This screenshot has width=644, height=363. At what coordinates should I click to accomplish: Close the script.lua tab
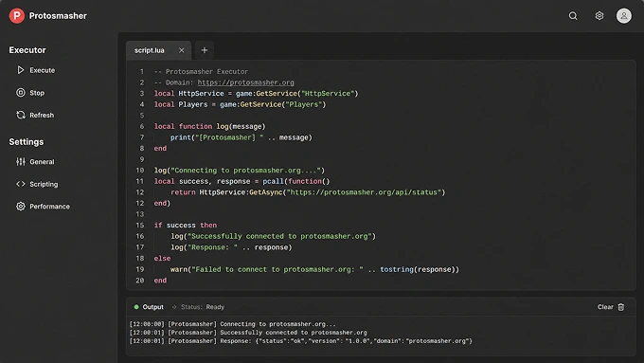pyautogui.click(x=182, y=50)
